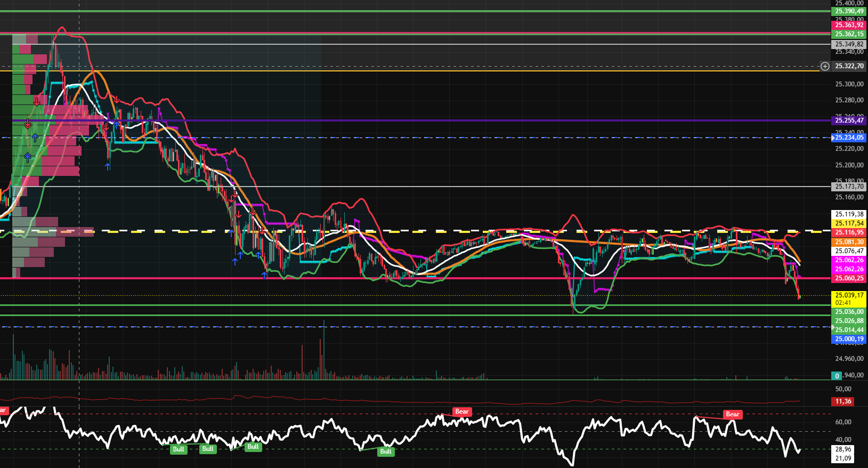Click the teal volume value 0 label
The width and height of the screenshot is (868, 468).
[837, 376]
